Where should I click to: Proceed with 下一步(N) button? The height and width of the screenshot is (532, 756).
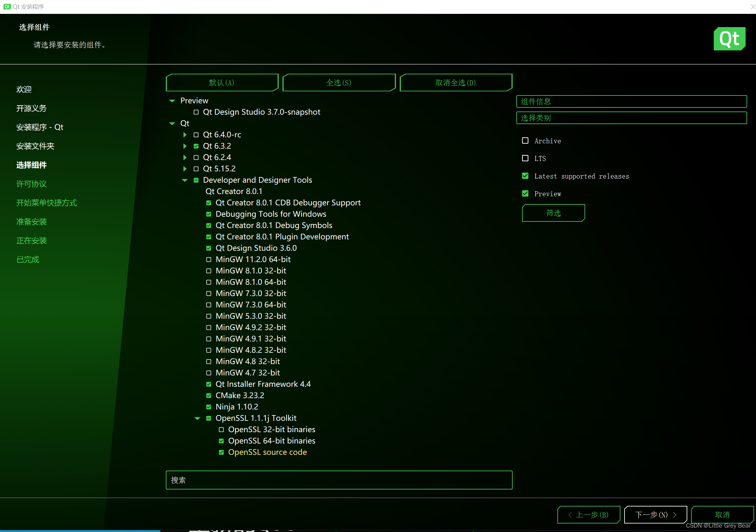tap(655, 515)
